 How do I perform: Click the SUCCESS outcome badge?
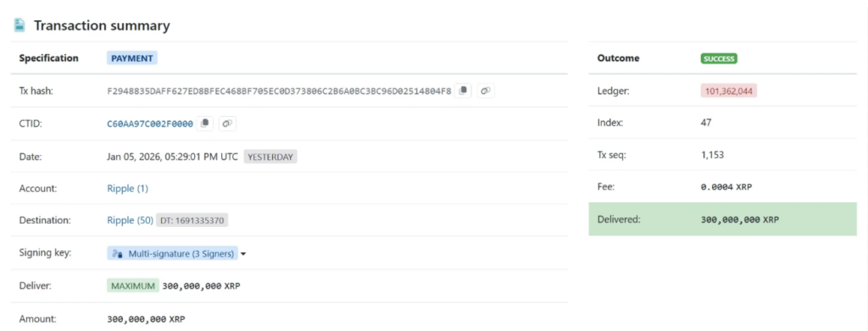pos(719,58)
